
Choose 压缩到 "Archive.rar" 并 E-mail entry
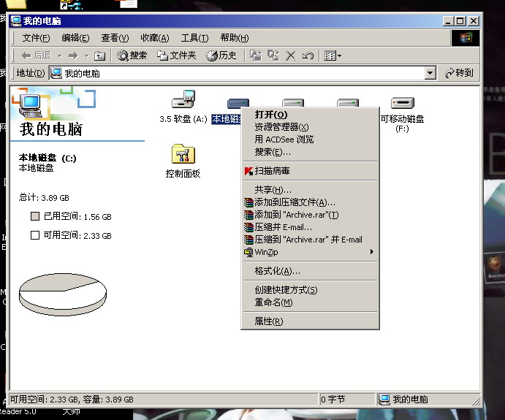click(x=310, y=240)
